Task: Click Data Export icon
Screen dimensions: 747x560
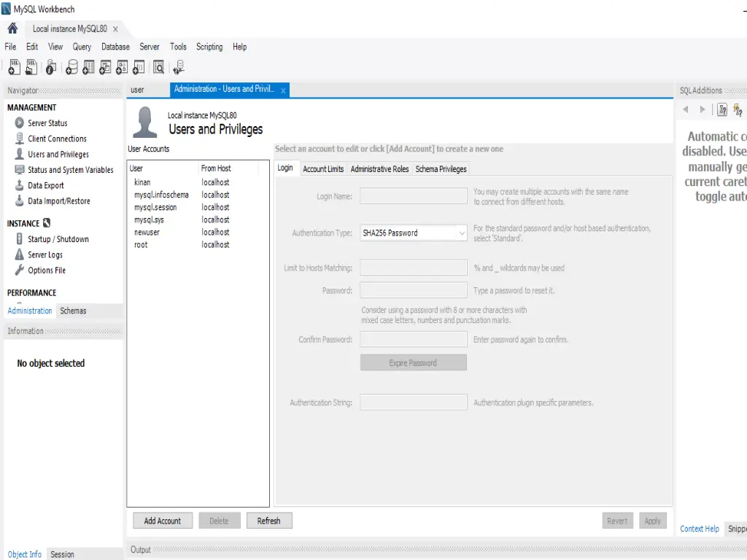Action: [x=19, y=185]
